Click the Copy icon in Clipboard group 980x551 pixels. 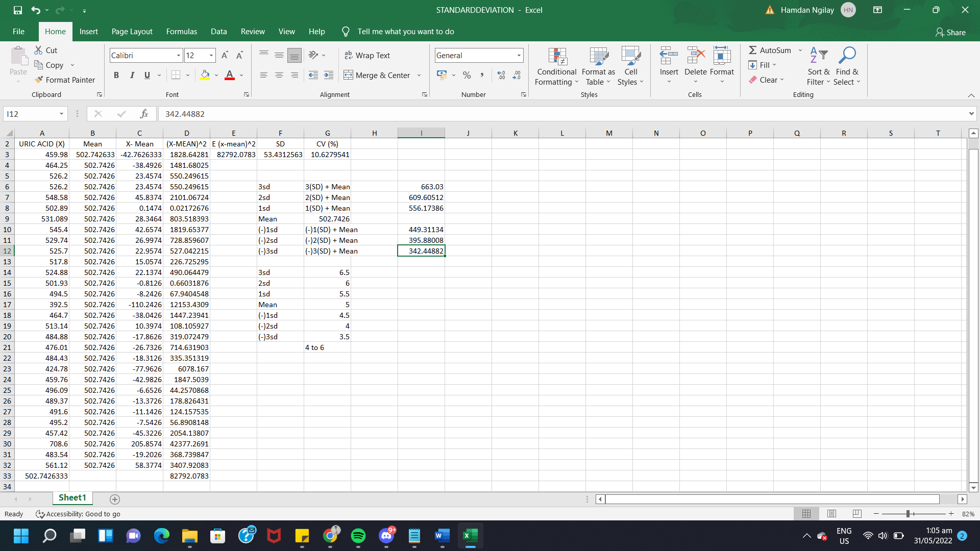(x=38, y=65)
